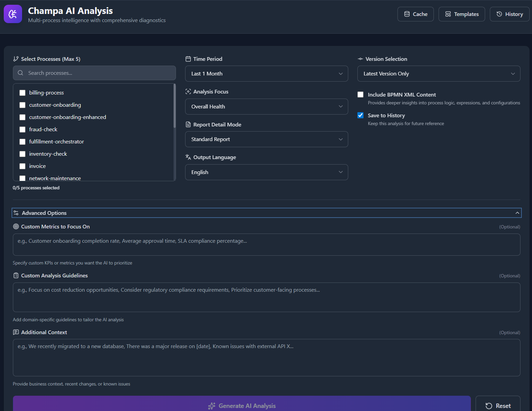Click the process list scrollbar
The image size is (532, 411).
pos(175,106)
